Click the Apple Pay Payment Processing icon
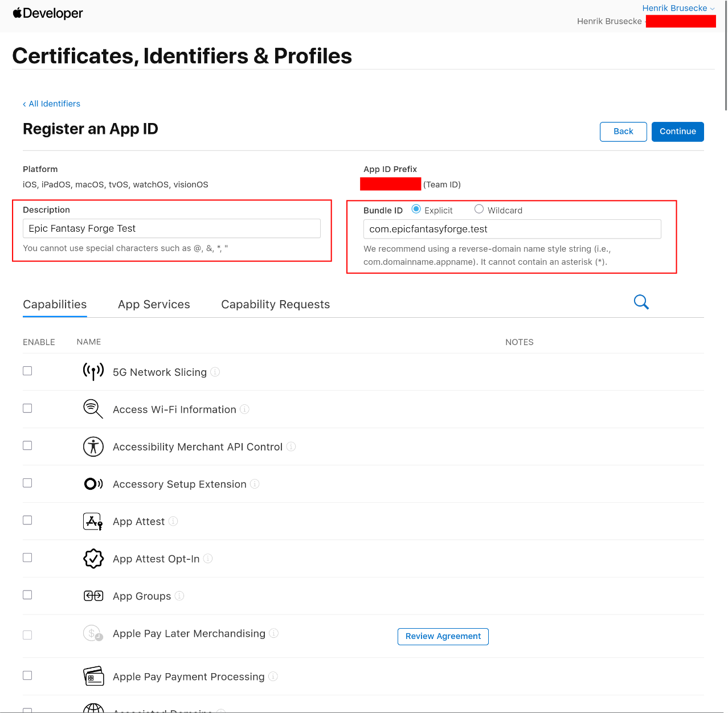728x713 pixels. click(93, 676)
